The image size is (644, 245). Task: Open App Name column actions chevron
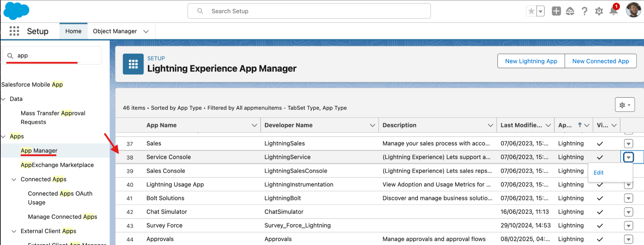tap(254, 125)
